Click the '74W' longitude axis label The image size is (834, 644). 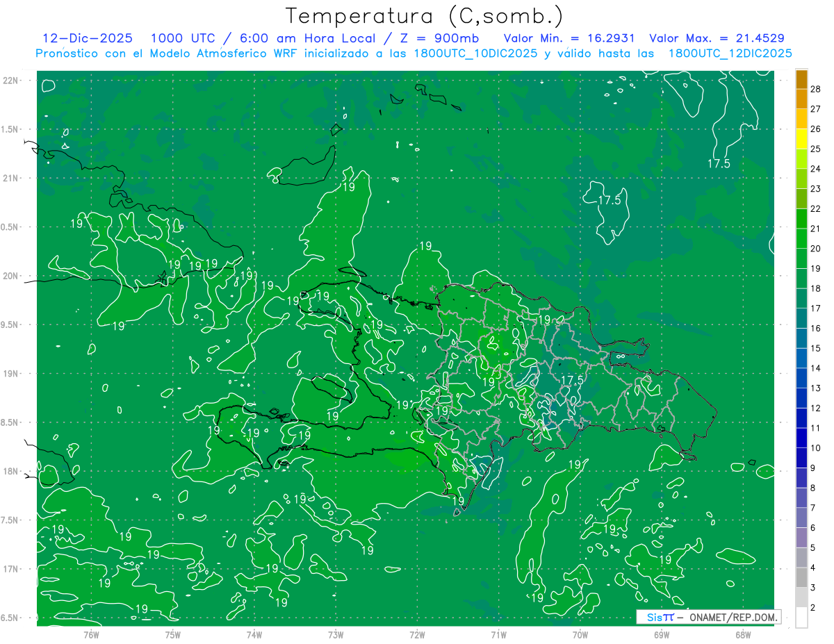point(254,634)
